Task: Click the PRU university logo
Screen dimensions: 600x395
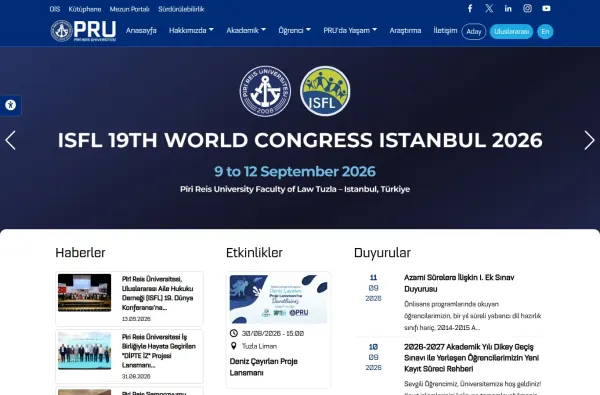Action: coord(83,31)
